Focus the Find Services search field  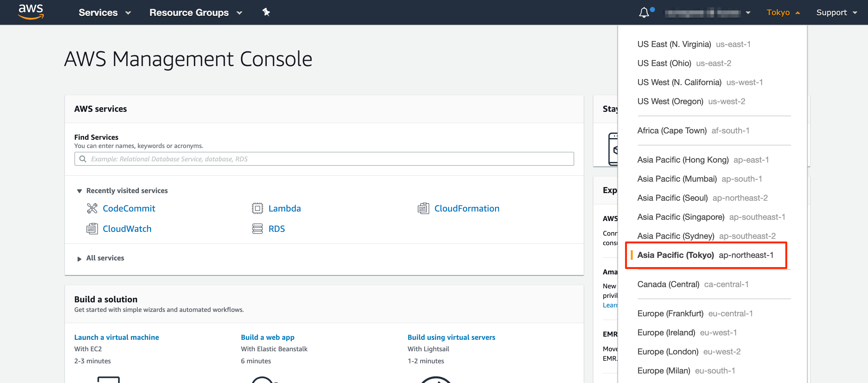pos(324,159)
